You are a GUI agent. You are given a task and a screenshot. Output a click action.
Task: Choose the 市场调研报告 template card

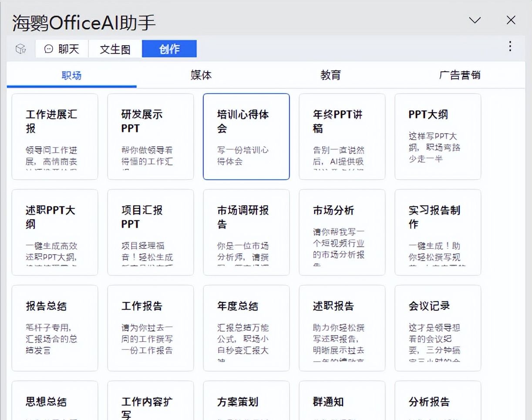246,232
